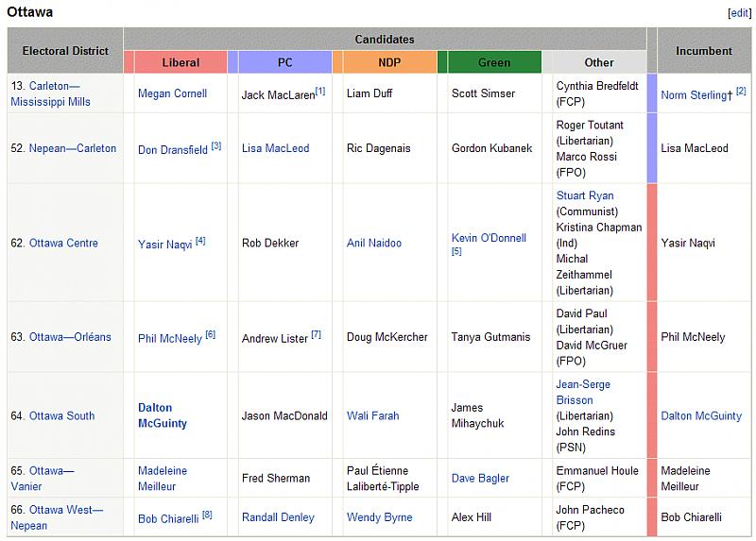Open Randall Denley's page
756x541 pixels.
point(278,517)
